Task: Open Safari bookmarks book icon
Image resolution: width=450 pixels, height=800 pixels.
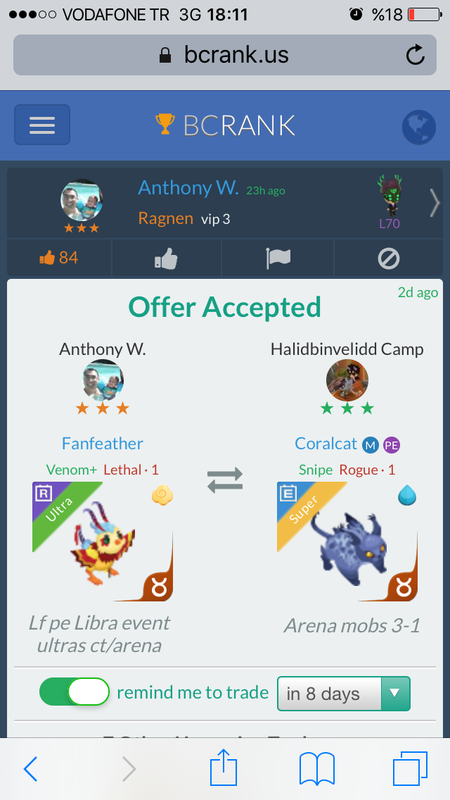Action: pyautogui.click(x=317, y=769)
